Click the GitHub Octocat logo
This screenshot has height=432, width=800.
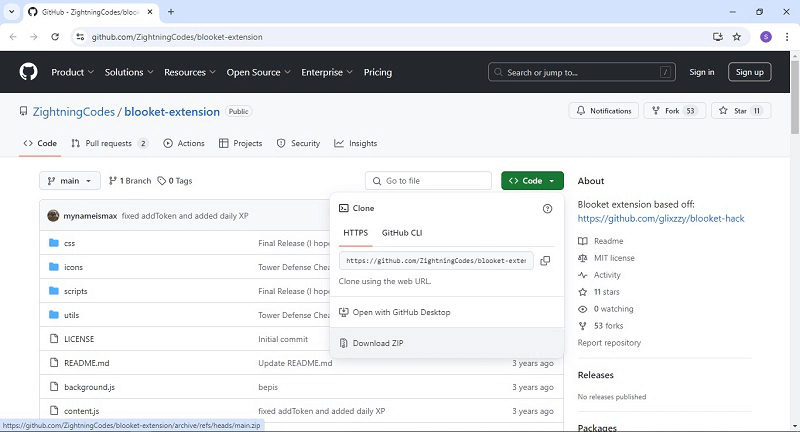(x=29, y=72)
